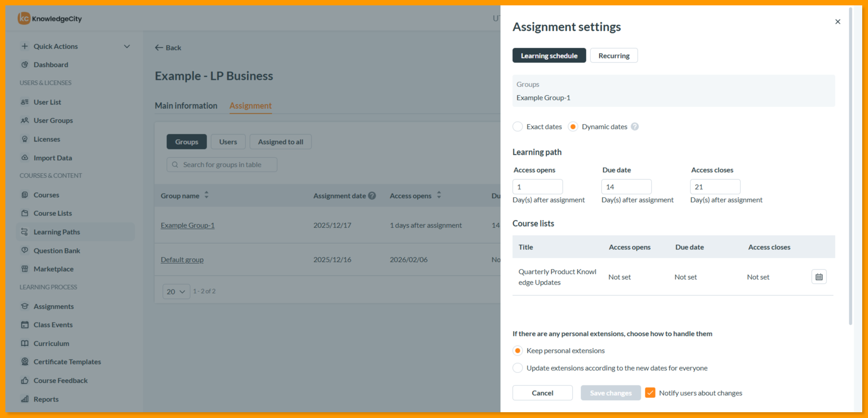
Task: Uncheck Notify users about changes
Action: (x=650, y=393)
